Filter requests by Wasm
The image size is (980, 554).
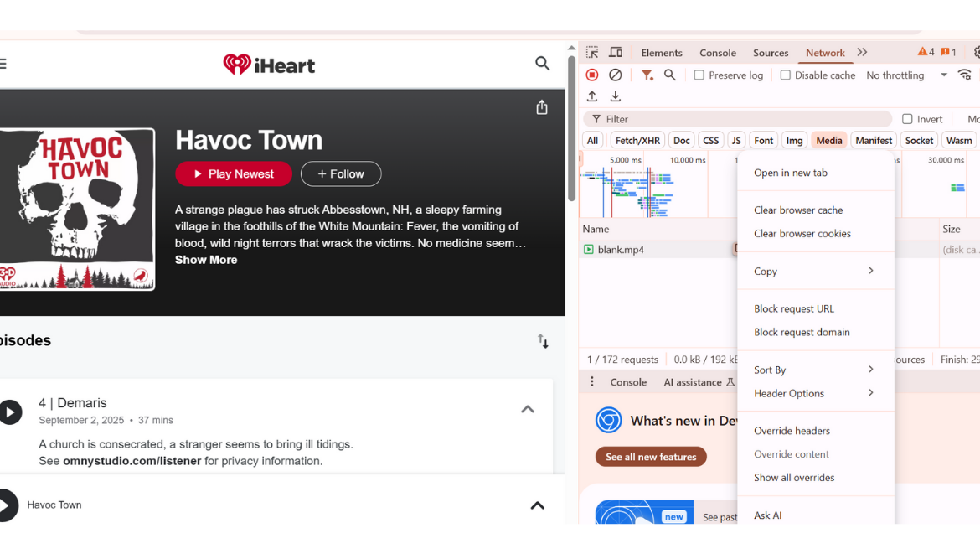pos(959,141)
